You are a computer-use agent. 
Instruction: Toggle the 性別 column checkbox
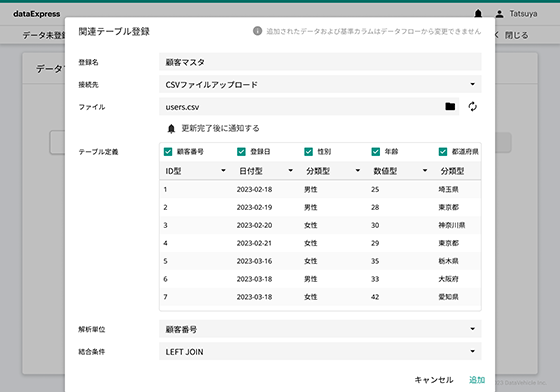point(309,152)
